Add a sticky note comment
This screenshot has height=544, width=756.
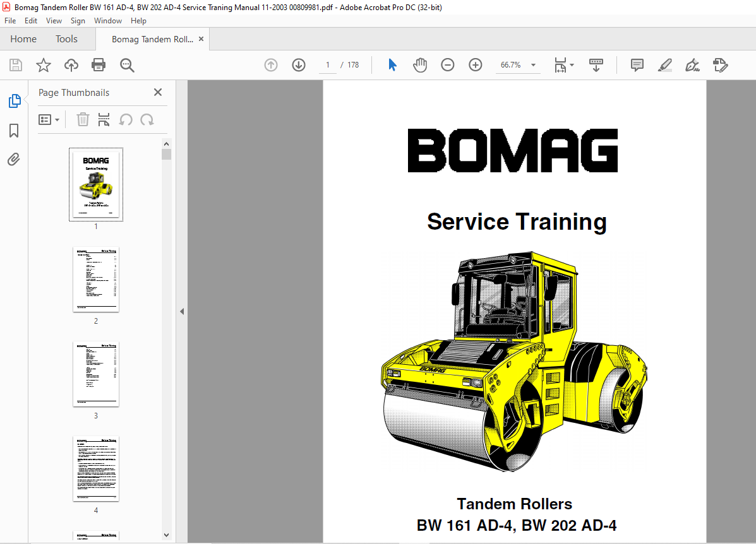(637, 65)
